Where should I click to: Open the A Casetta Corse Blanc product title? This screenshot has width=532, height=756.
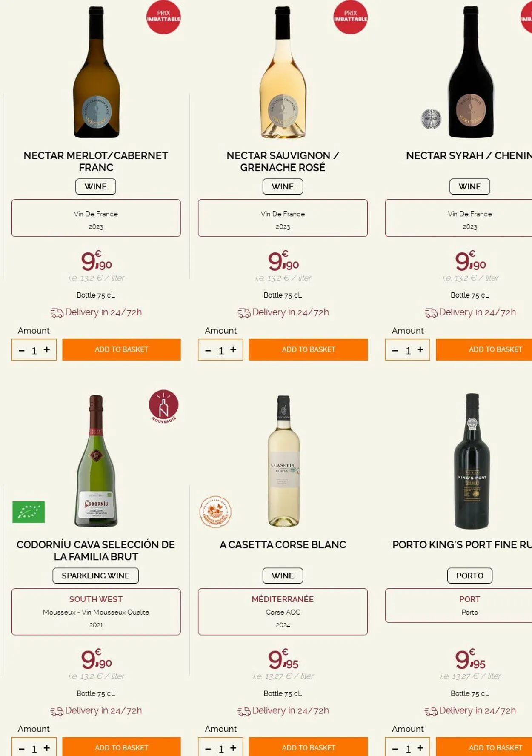(283, 544)
